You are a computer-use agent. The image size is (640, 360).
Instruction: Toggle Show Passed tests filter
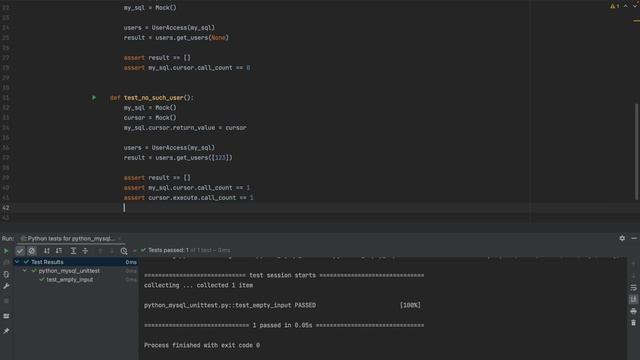(20, 251)
